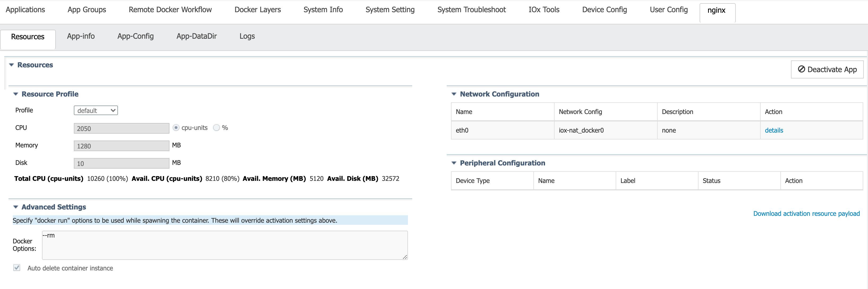Open the Logs tab
The width and height of the screenshot is (868, 289).
click(247, 36)
